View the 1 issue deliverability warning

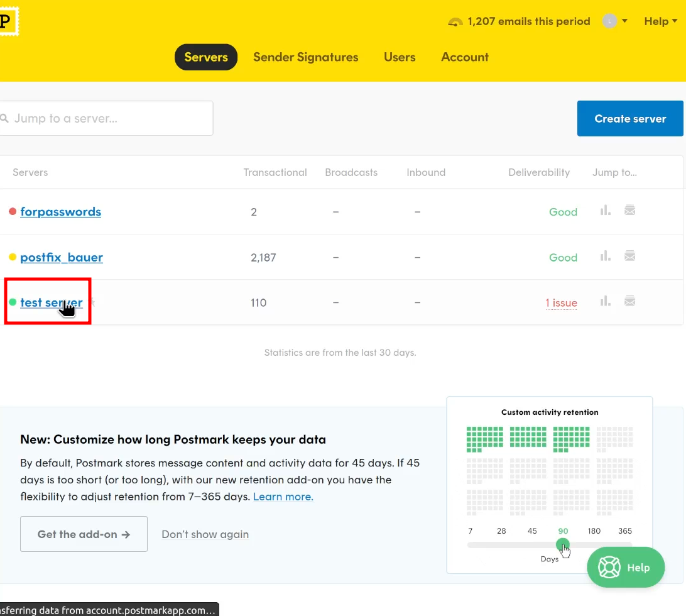click(x=562, y=302)
